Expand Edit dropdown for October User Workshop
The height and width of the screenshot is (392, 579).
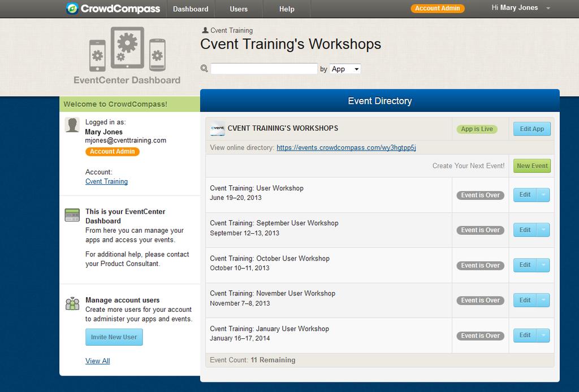543,265
